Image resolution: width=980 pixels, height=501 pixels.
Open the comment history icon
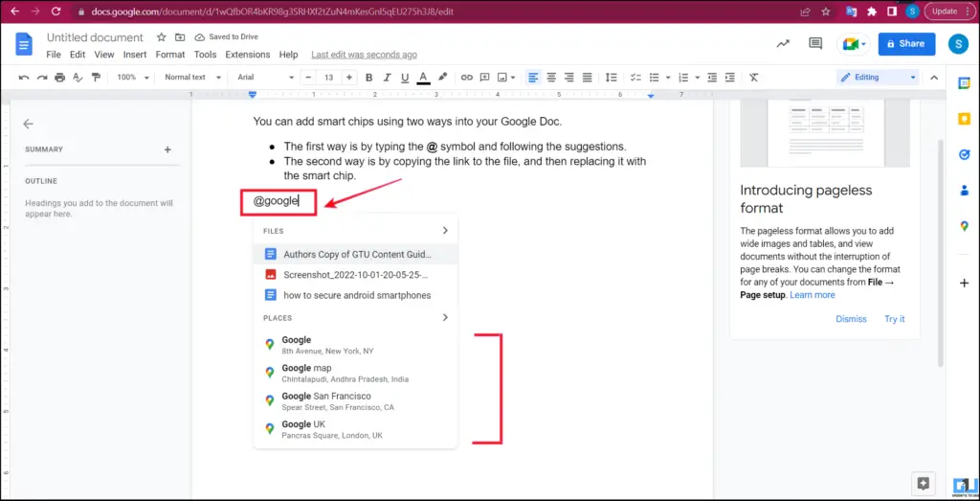point(815,43)
